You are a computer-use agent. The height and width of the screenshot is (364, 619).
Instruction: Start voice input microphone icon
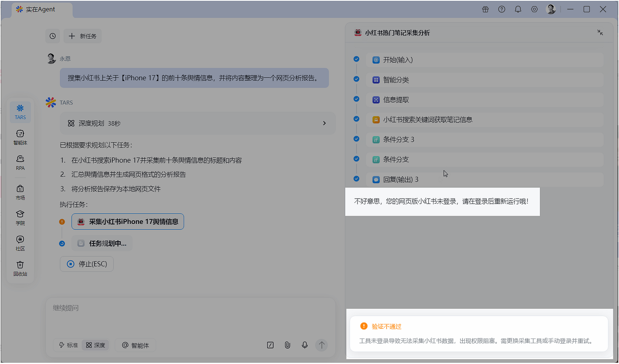click(x=305, y=345)
